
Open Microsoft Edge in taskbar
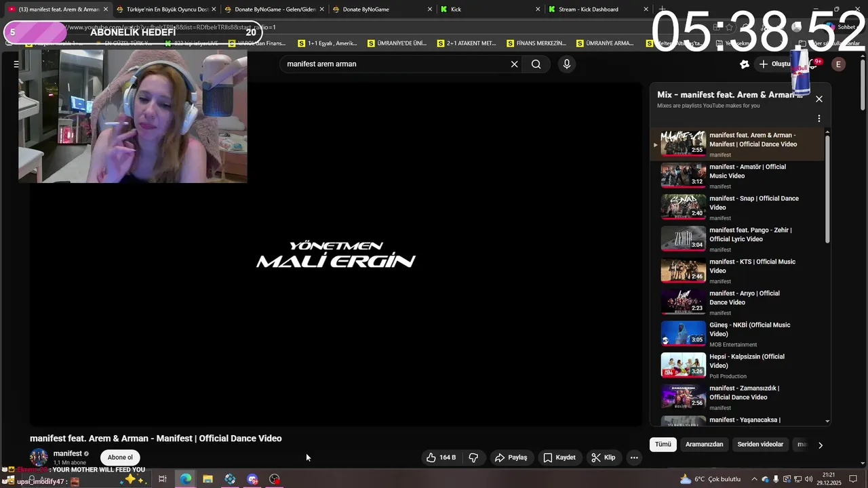tap(185, 479)
